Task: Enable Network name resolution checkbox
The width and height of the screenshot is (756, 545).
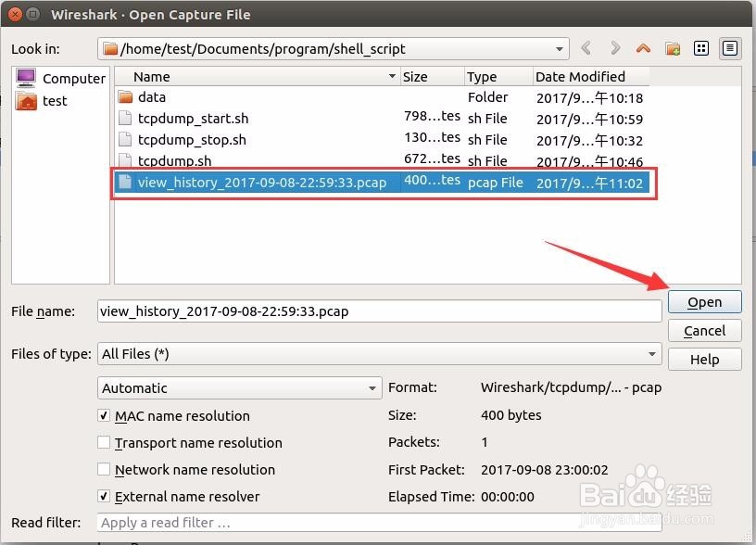Action: point(103,469)
